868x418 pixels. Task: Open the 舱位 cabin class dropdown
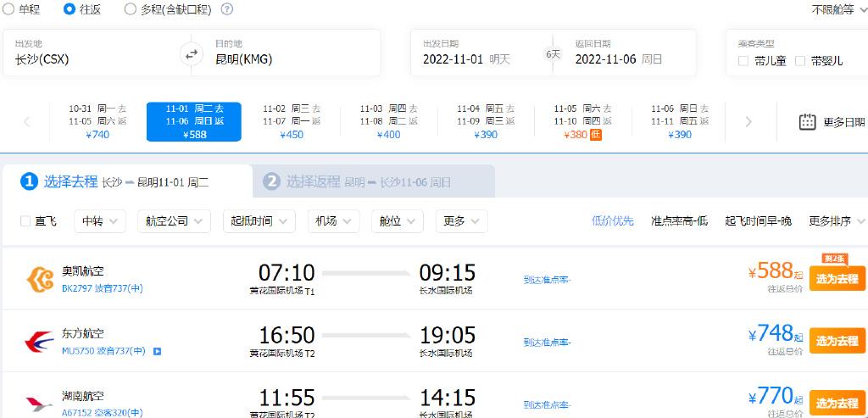pos(397,221)
